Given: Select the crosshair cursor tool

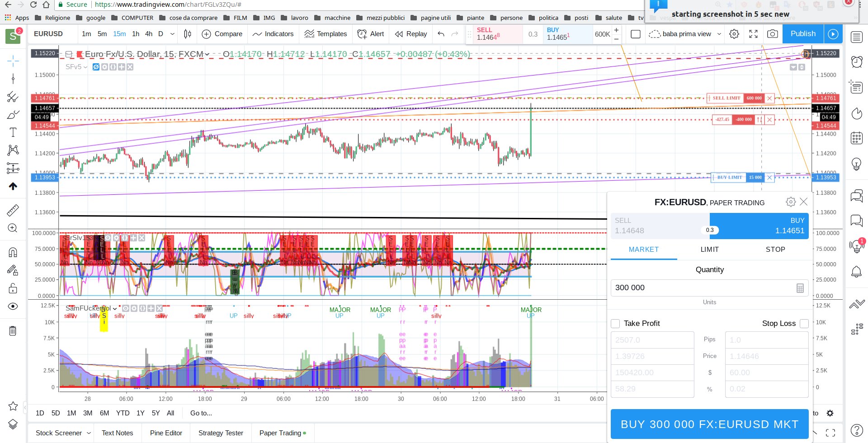Looking at the screenshot, I should click(13, 61).
